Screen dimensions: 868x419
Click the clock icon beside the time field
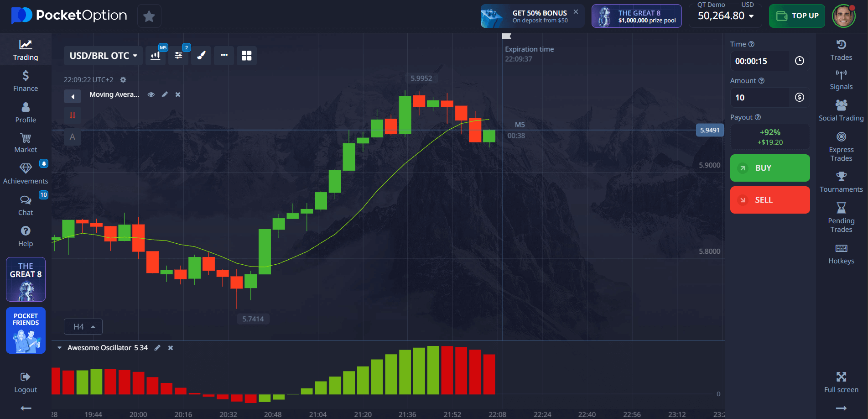point(799,61)
